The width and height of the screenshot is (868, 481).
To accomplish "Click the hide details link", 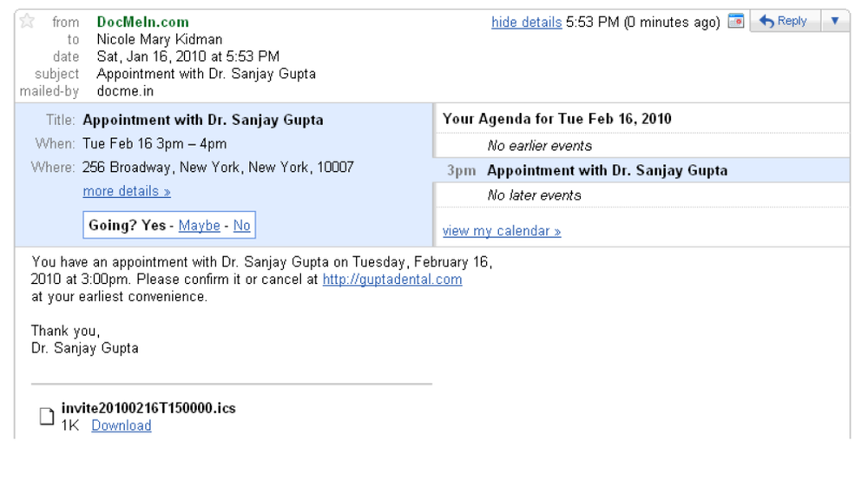I will (x=527, y=23).
